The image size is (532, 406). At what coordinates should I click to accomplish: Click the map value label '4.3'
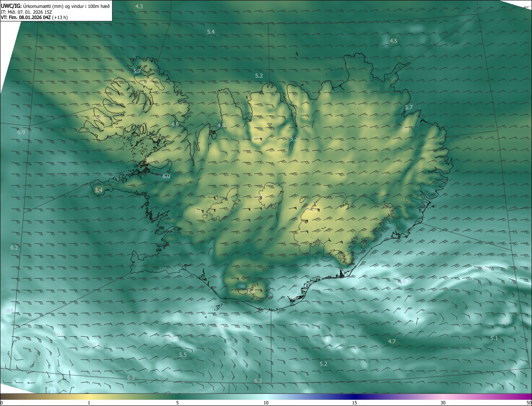[x=139, y=6]
